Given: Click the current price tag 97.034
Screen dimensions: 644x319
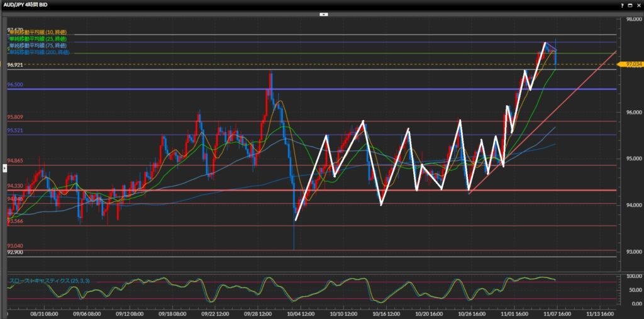Looking at the screenshot, I should coord(632,64).
